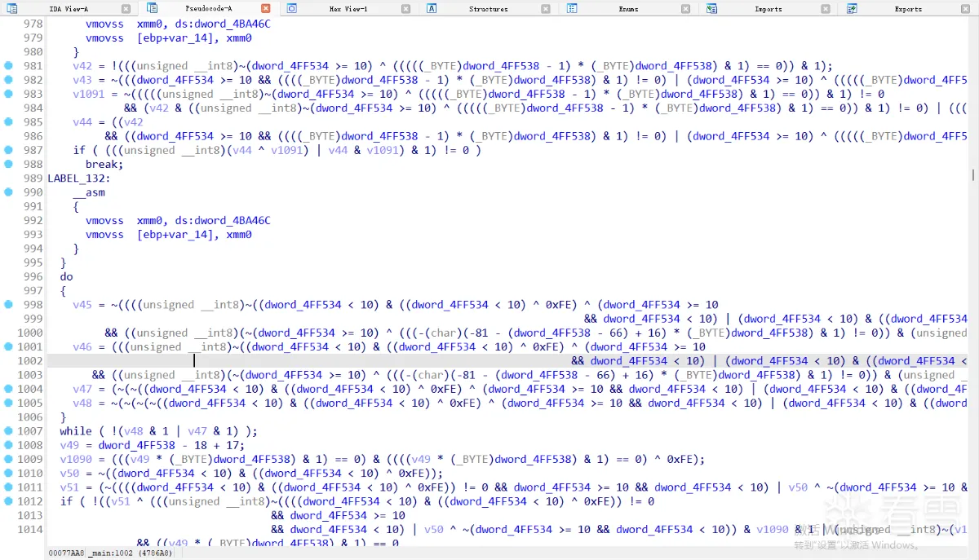This screenshot has width=979, height=560.
Task: Toggle breakpoint dot on line 1010
Action: tap(9, 473)
